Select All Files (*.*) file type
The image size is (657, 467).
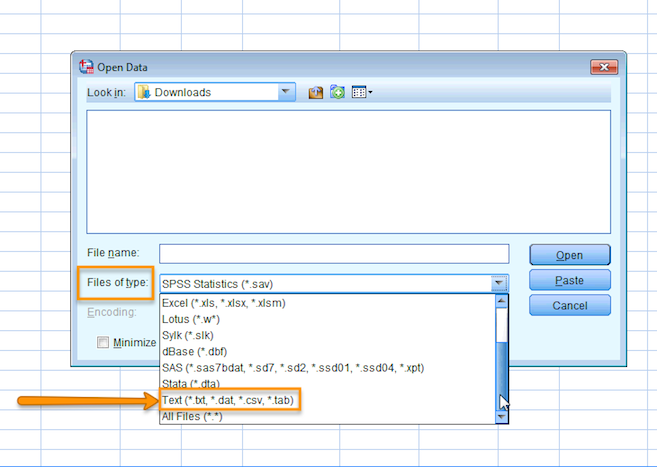point(327,417)
